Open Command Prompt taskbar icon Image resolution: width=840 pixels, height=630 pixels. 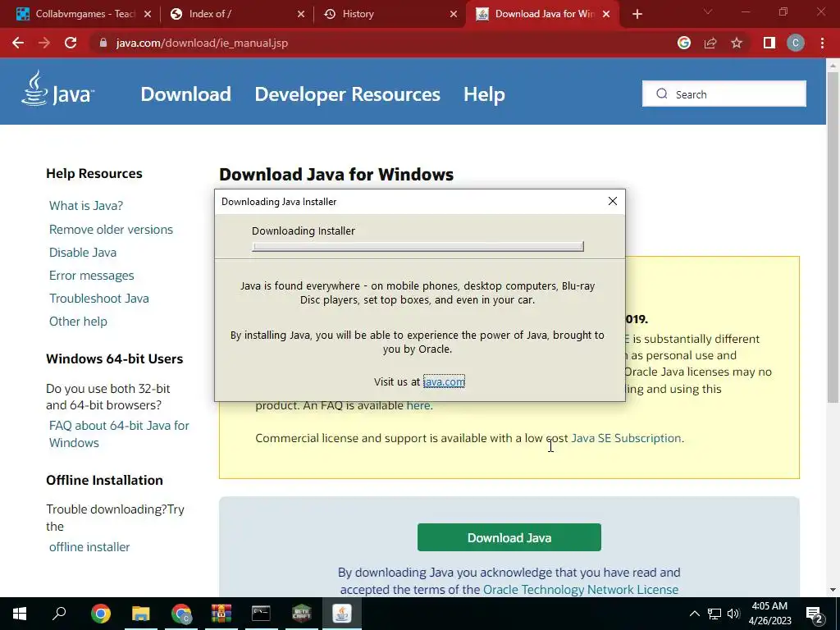tap(261, 614)
